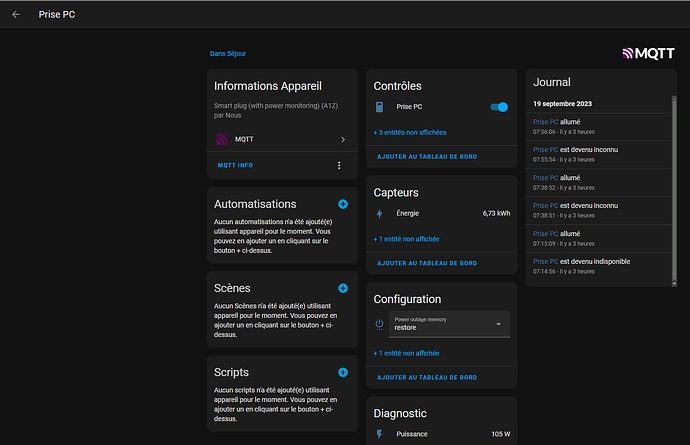
Task: Click the Journal scrollbar down arrow
Action: 674,284
